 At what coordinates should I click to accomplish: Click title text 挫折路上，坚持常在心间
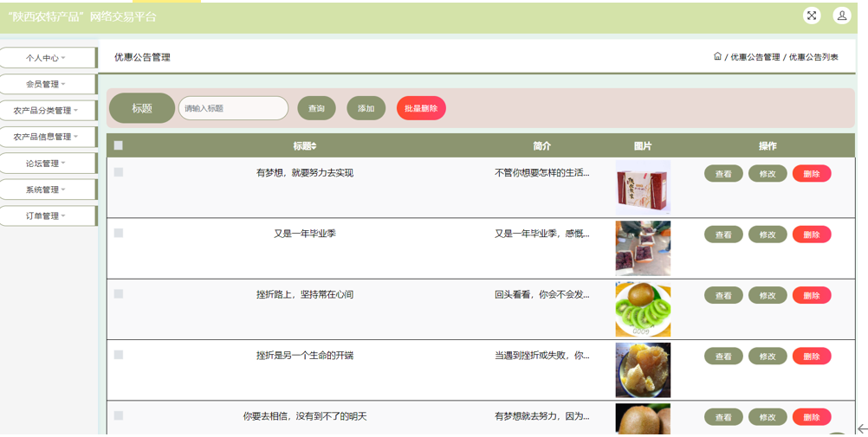pyautogui.click(x=305, y=295)
